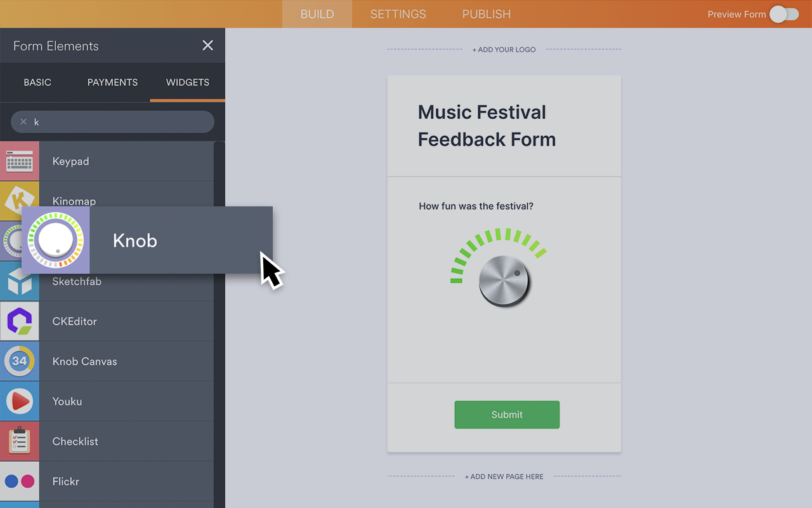
Task: Go to the Publish section
Action: (486, 14)
